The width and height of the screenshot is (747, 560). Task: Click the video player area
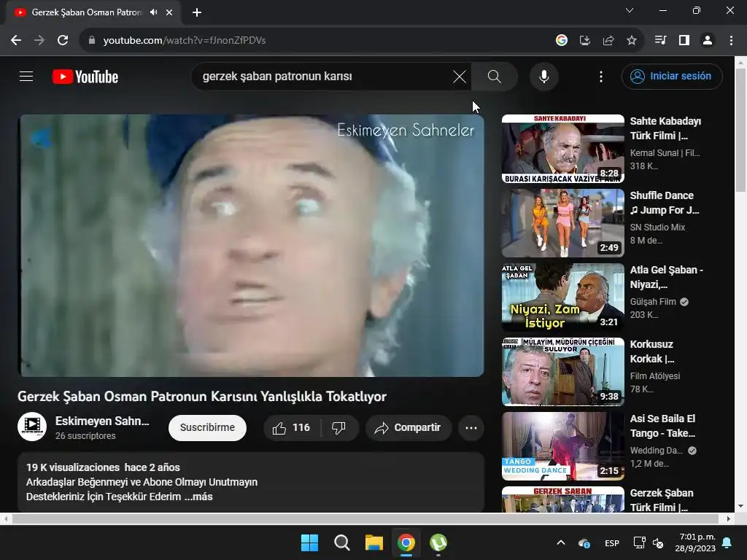[x=251, y=245]
